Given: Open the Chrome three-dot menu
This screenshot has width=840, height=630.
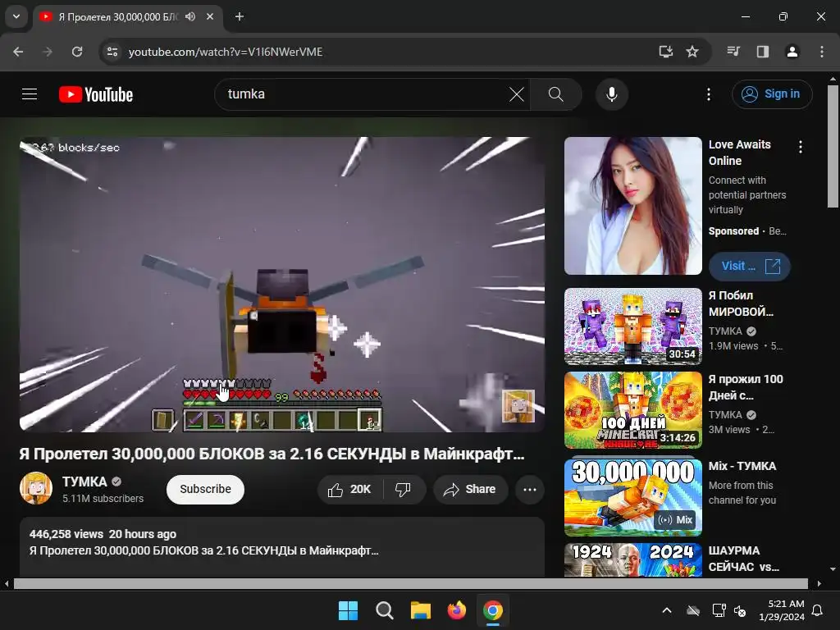Looking at the screenshot, I should point(822,52).
